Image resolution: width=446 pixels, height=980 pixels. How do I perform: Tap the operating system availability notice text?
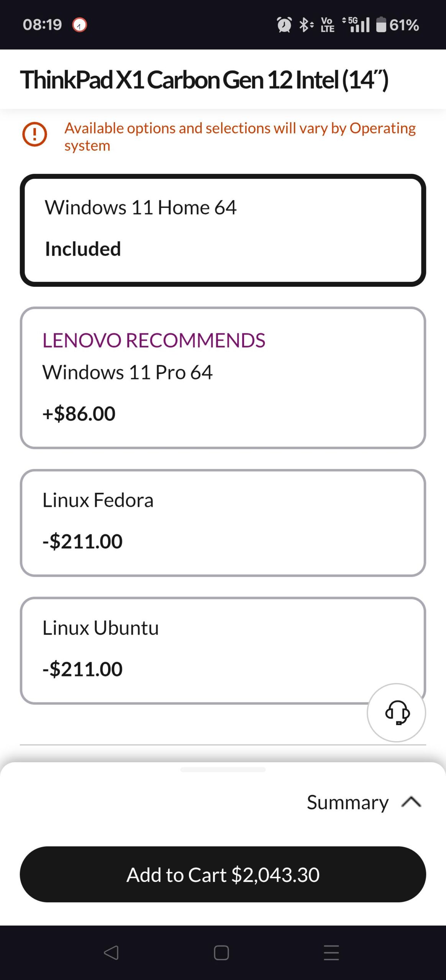coord(240,137)
